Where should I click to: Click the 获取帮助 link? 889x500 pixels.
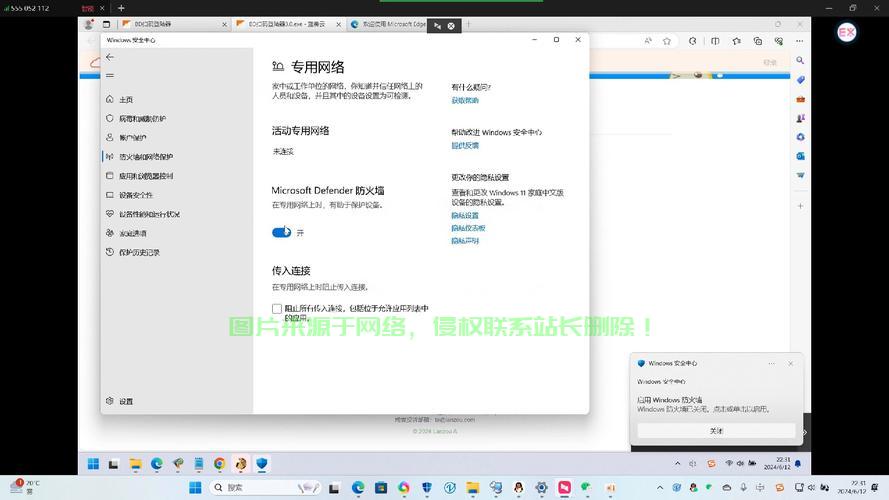(x=465, y=100)
